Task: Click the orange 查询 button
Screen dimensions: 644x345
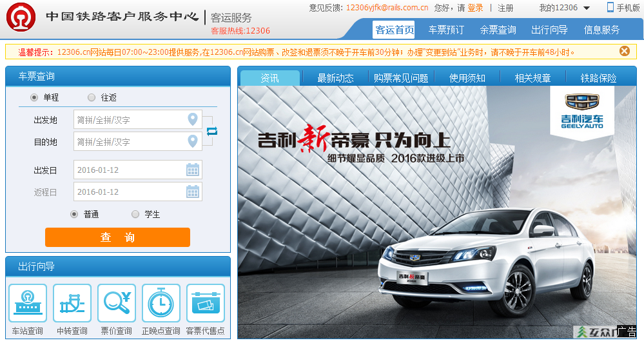Action: click(x=117, y=237)
